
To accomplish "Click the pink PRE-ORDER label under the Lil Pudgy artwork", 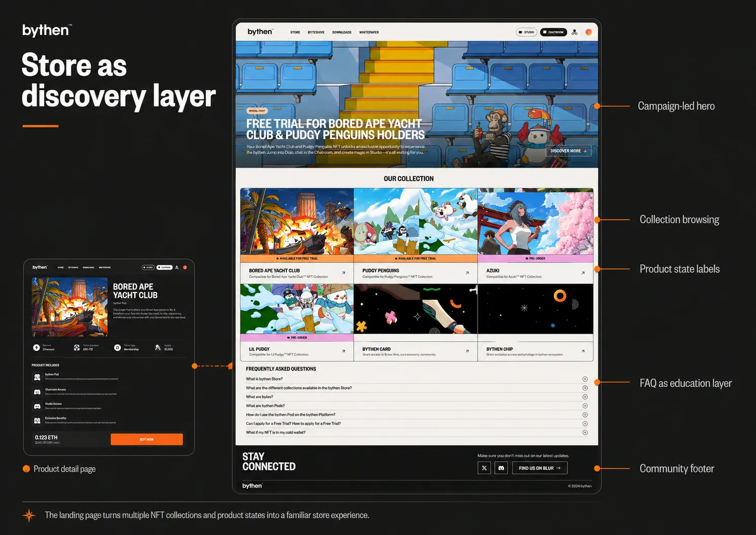I will pyautogui.click(x=297, y=337).
